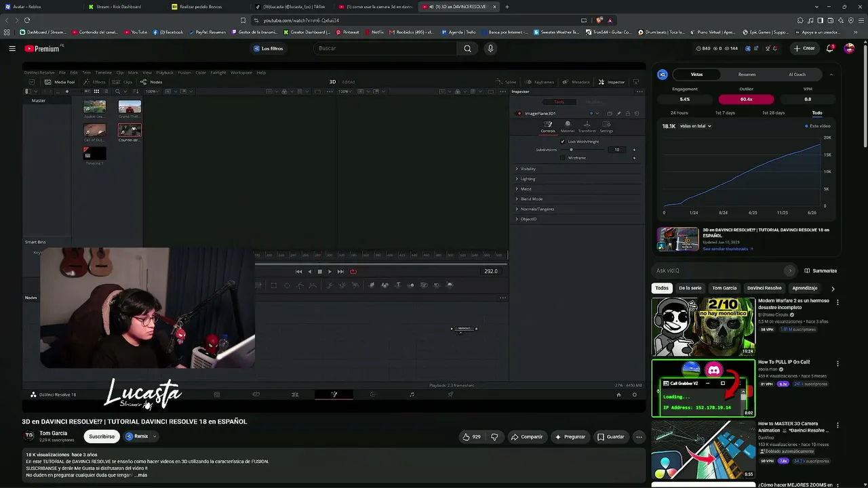
Task: Open options for the Modern Warfare 2 video
Action: coord(837,302)
